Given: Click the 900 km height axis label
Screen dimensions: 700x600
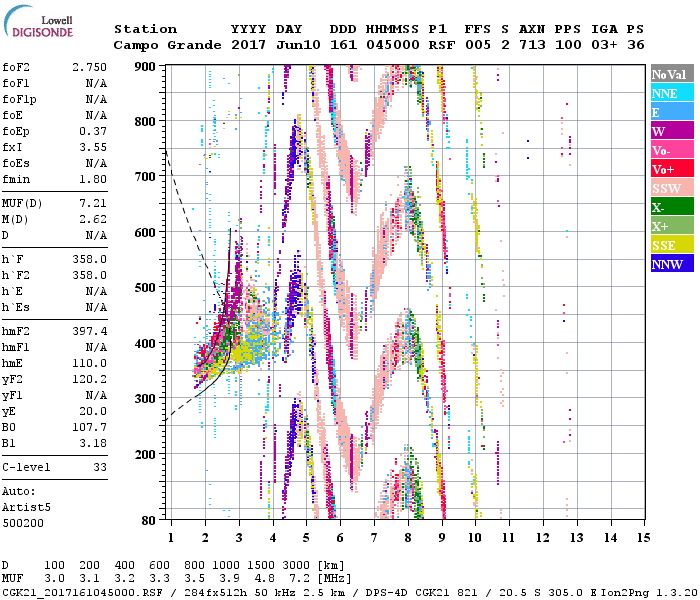Looking at the screenshot, I should pos(145,66).
